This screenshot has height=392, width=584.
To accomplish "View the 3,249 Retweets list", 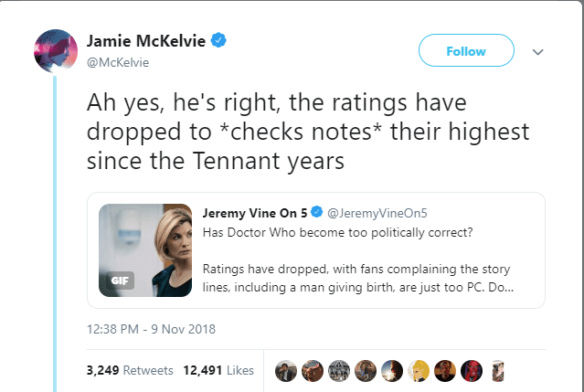I will [130, 370].
